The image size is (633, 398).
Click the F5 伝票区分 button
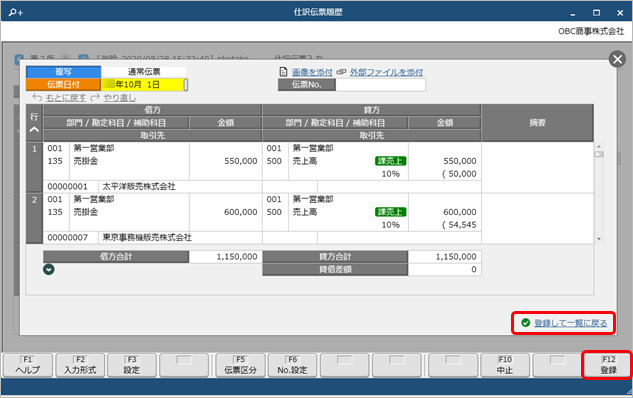[x=241, y=365]
